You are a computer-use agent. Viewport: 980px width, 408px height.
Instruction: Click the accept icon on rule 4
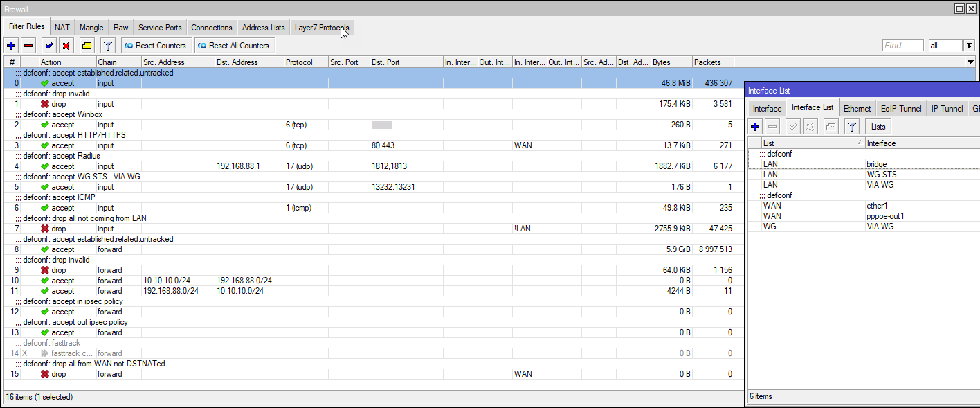[45, 166]
